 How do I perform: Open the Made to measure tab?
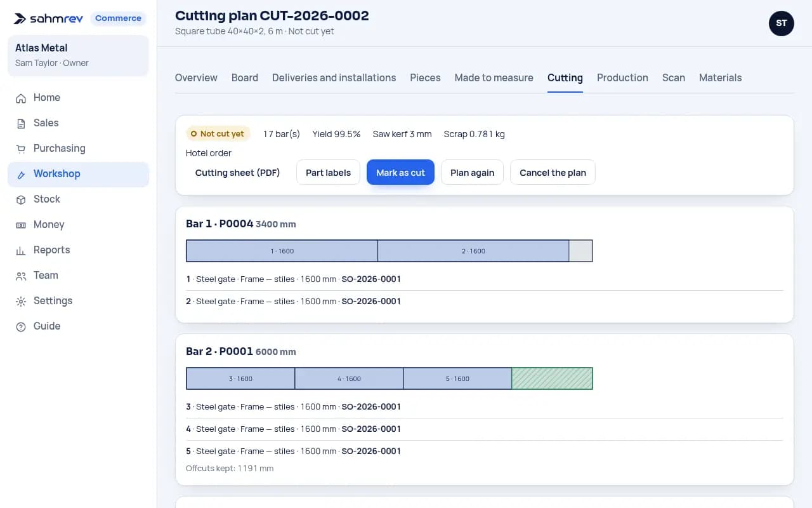494,77
